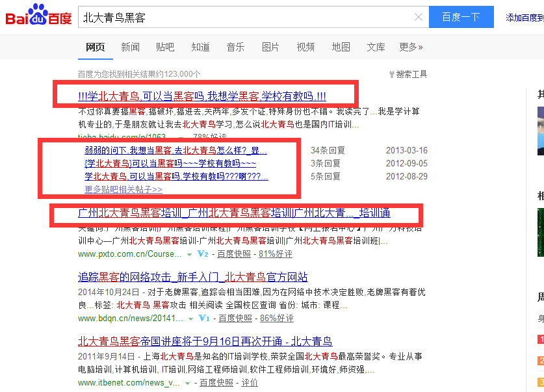544x392 pixels.
Task: Click the 86%好评 rating link
Action: point(277,318)
